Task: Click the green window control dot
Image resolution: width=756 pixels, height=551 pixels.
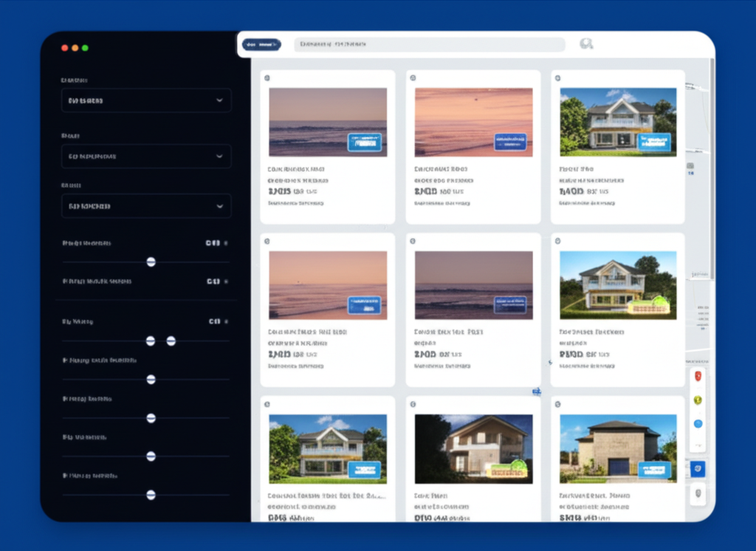Action: [85, 48]
